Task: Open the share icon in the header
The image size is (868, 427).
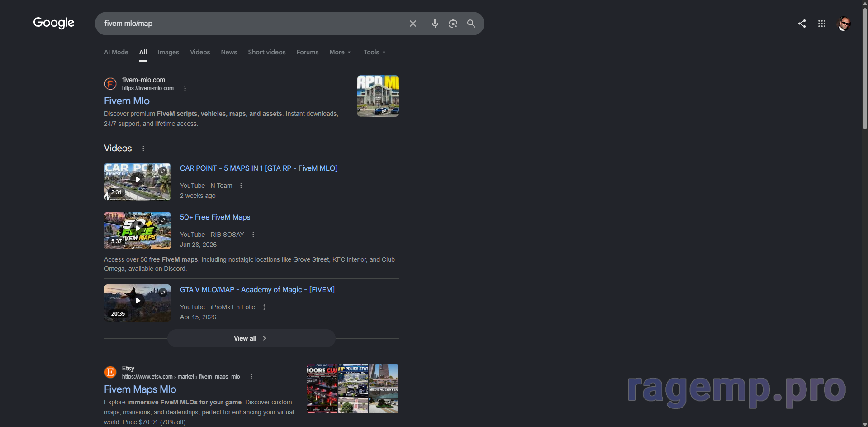Action: [802, 24]
